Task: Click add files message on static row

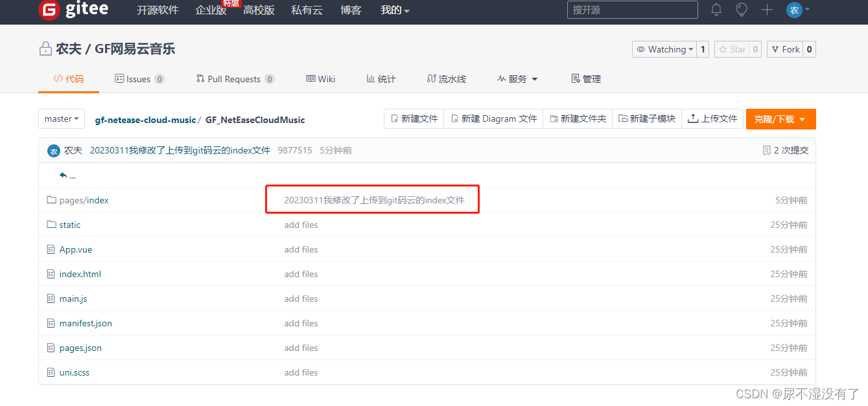Action: click(301, 225)
